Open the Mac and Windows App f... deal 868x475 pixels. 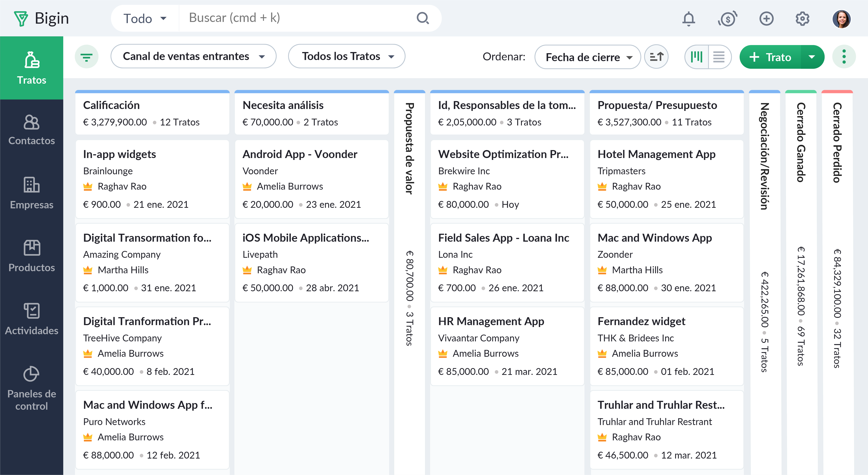tap(152, 430)
